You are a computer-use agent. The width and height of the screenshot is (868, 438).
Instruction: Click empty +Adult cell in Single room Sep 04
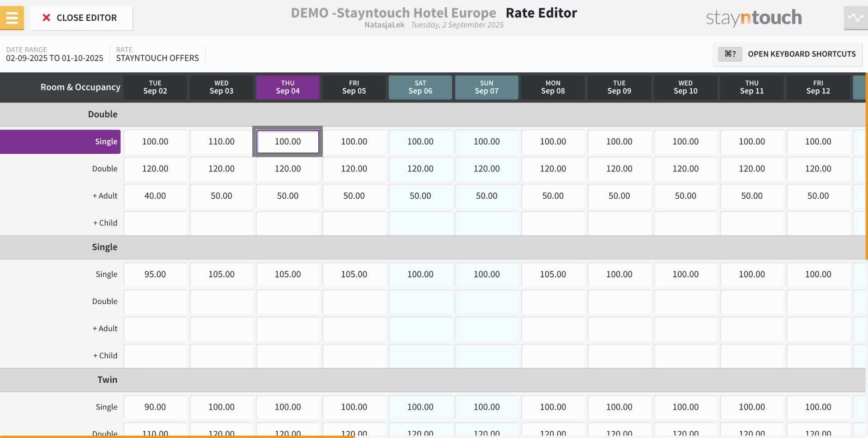[x=288, y=328]
